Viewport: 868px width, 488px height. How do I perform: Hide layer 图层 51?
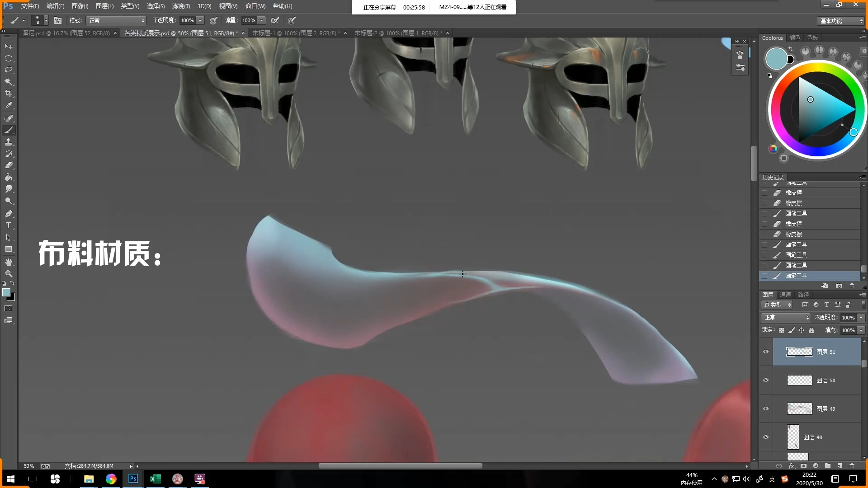766,352
